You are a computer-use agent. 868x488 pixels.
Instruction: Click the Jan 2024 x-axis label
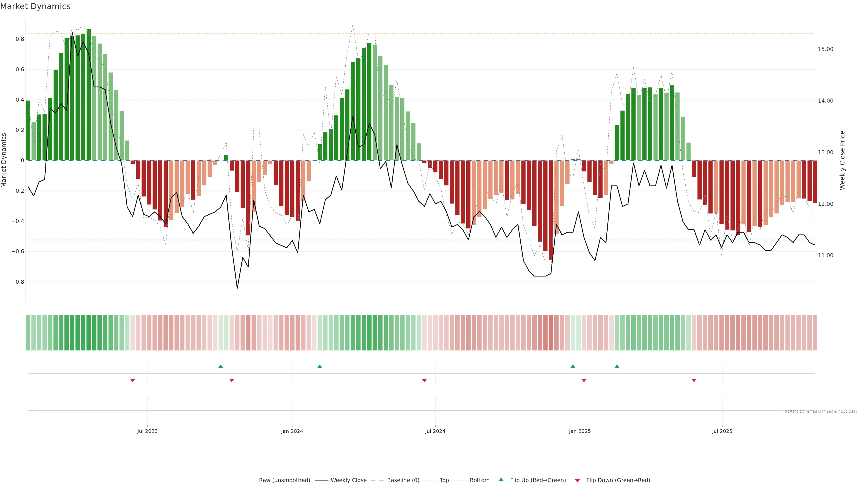(292, 431)
